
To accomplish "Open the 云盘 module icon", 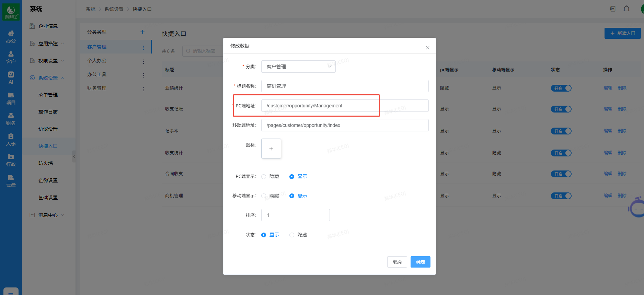I will 11,181.
